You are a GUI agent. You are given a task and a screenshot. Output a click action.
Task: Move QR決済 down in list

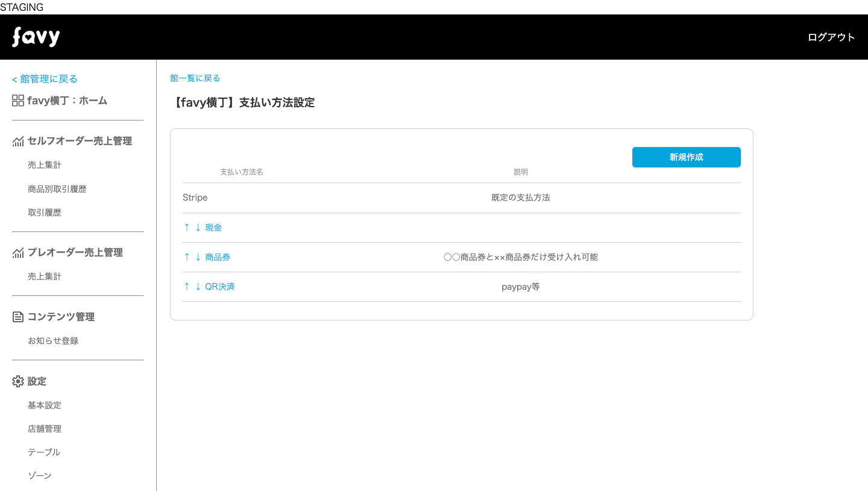pyautogui.click(x=198, y=287)
